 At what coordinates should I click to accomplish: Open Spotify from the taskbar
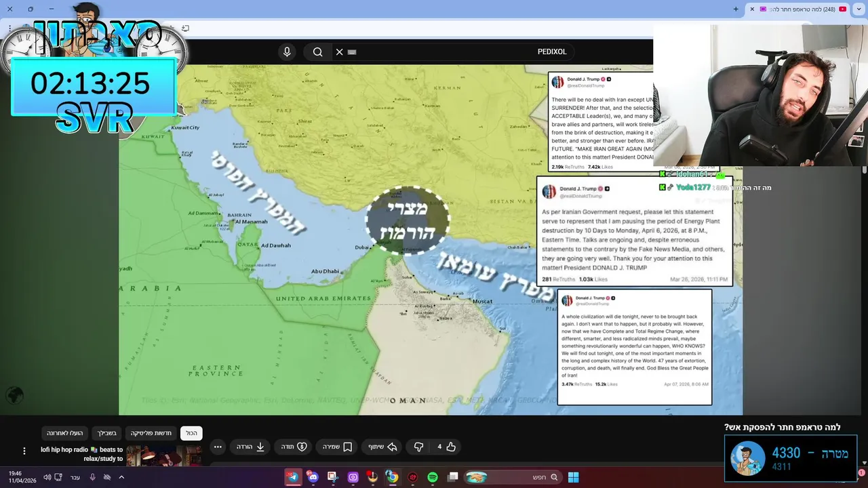tap(433, 477)
